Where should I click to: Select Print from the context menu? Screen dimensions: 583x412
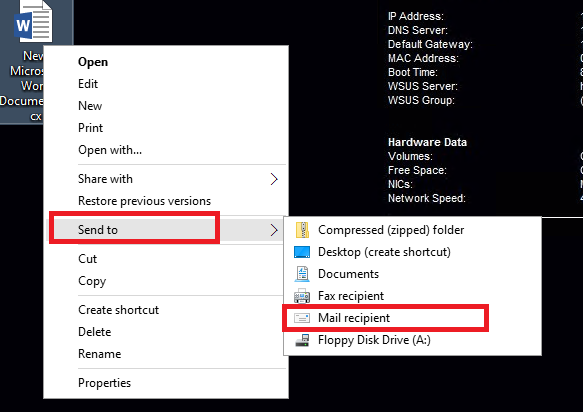click(x=90, y=128)
